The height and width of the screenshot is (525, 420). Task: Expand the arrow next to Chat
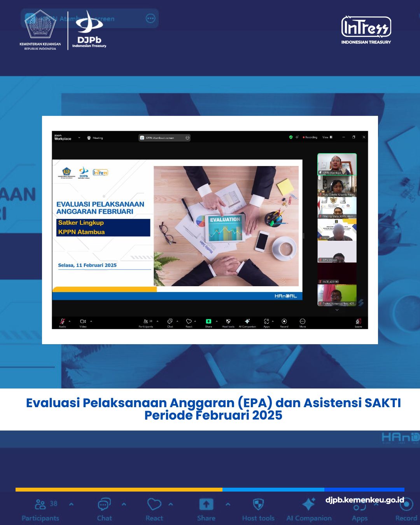point(177,321)
